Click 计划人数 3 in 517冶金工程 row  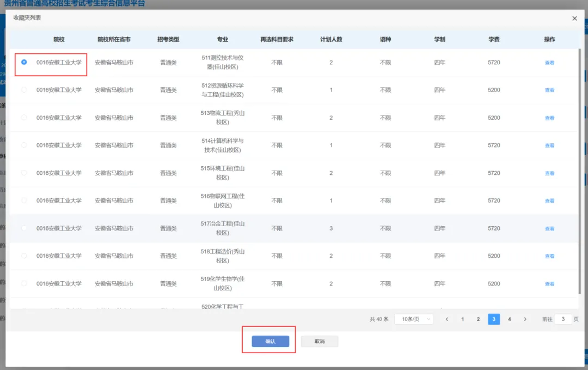pos(331,228)
